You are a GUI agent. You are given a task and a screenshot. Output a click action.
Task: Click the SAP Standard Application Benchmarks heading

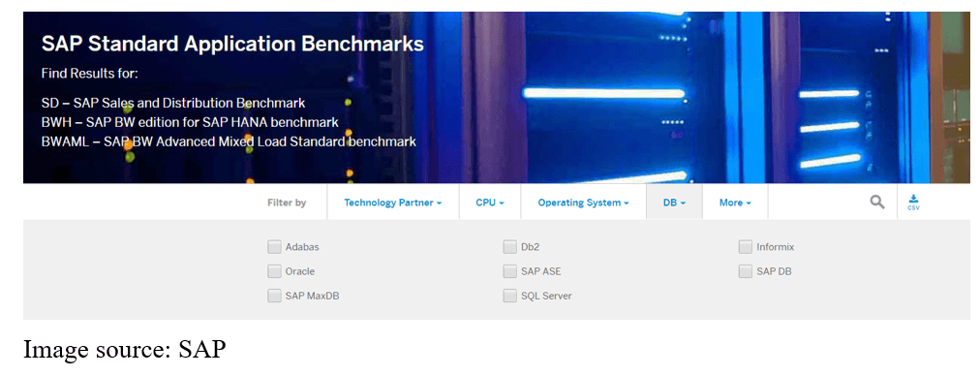point(232,44)
